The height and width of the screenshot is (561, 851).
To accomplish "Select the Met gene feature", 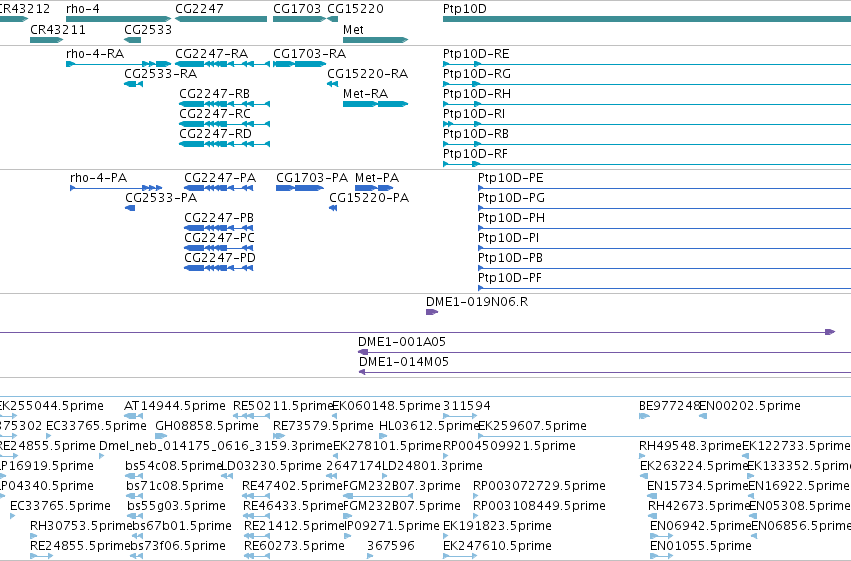I will 375,40.
